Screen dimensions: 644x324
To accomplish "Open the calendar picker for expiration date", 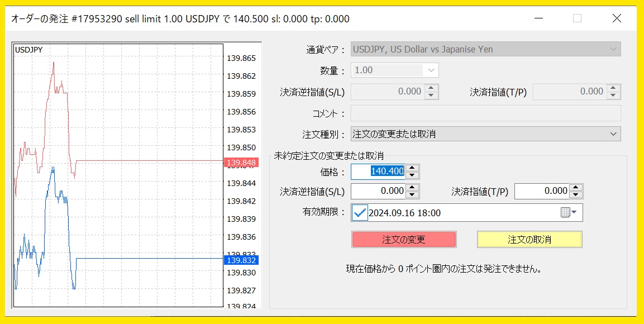I will pyautogui.click(x=568, y=213).
